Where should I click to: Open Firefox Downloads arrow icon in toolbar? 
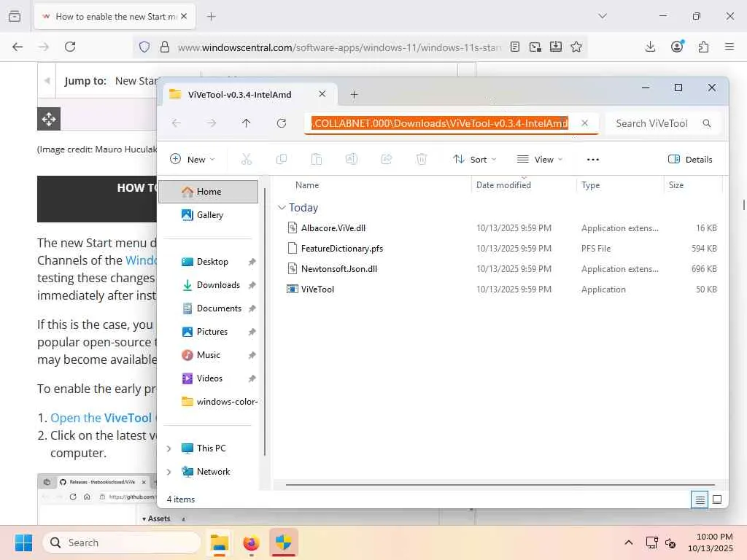coord(650,47)
